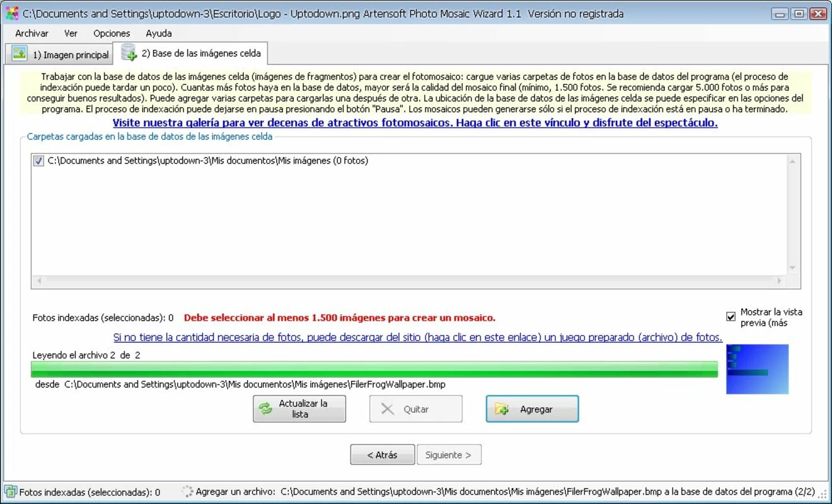832x504 pixels.
Task: Click the Siguiente > button
Action: [x=449, y=455]
